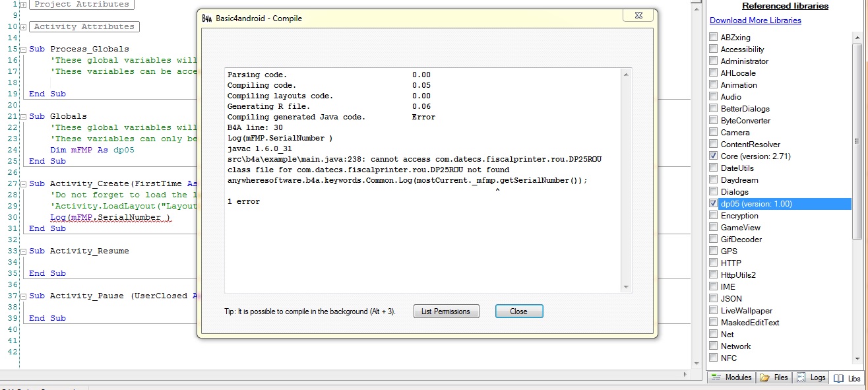
Task: Enable BetterDialogs library
Action: [714, 109]
